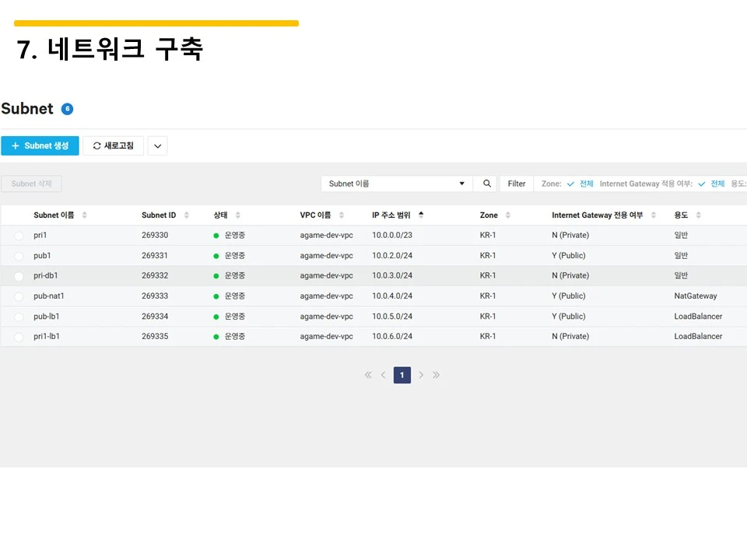Open the Filter button

[x=517, y=184]
